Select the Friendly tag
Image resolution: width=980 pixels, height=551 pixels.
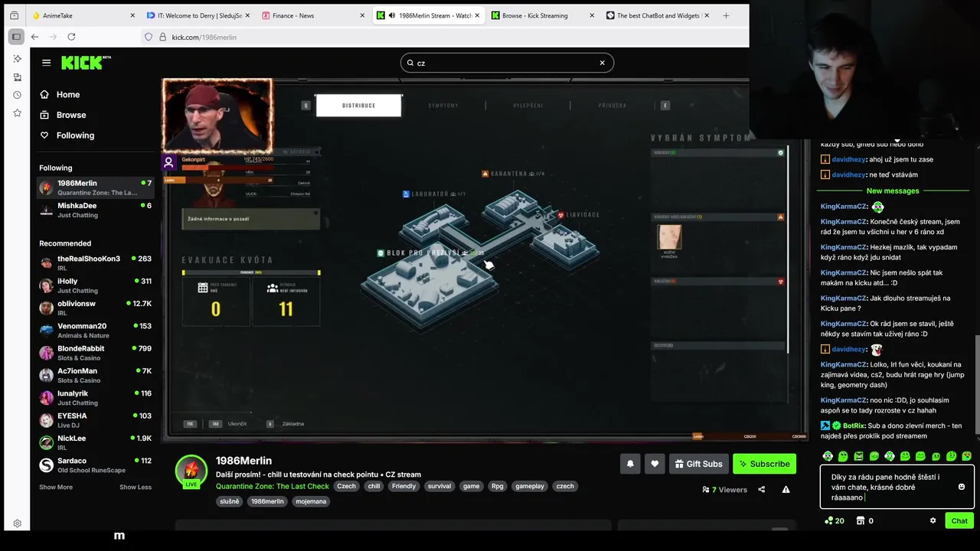[x=403, y=486]
